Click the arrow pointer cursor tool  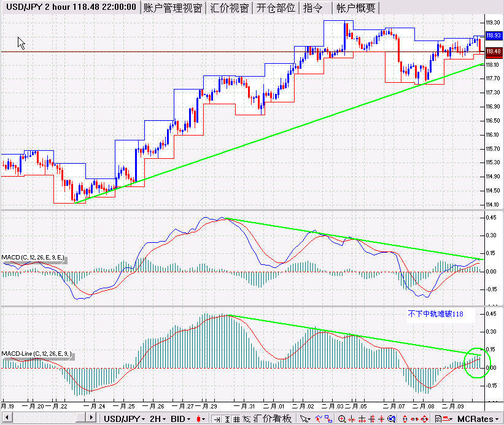point(303,419)
